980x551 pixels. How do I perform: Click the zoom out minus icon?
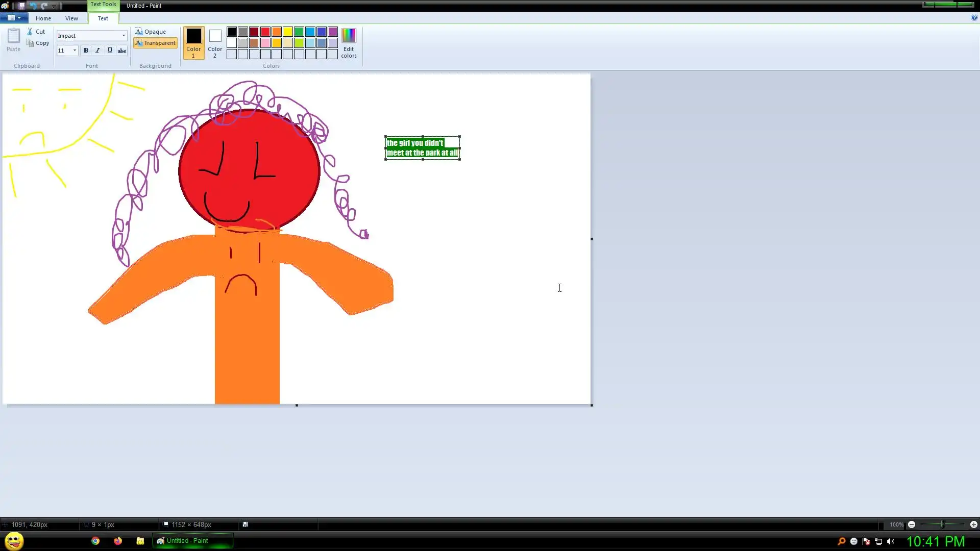click(x=912, y=524)
